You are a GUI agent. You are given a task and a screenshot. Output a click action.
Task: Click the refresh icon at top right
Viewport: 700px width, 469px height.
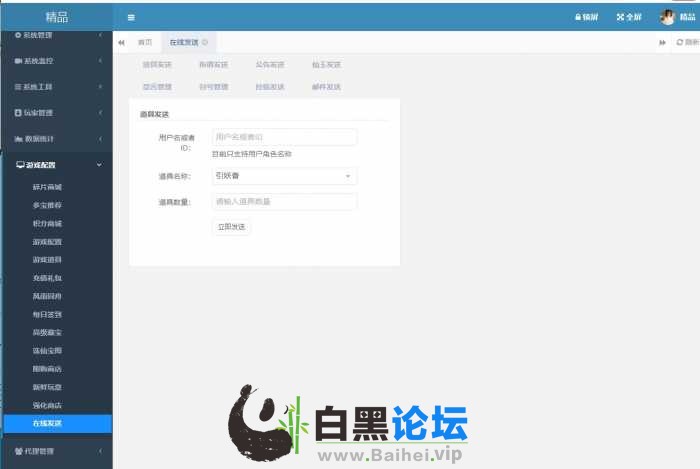681,42
